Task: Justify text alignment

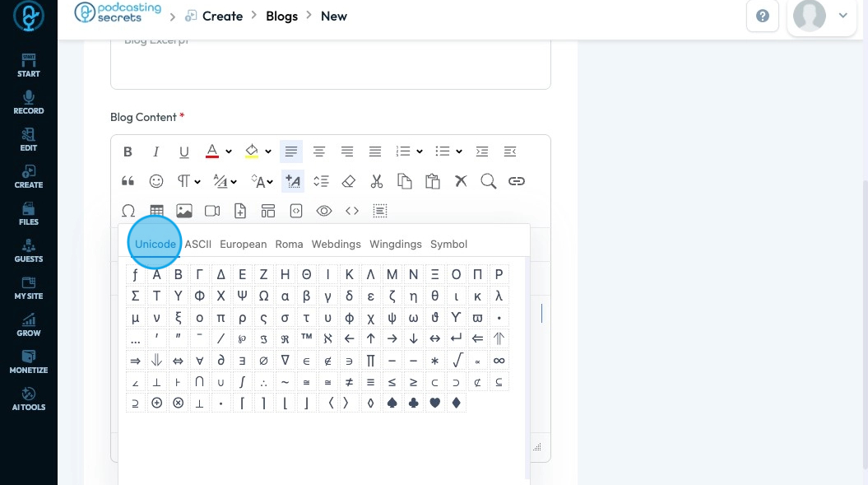Action: (375, 152)
